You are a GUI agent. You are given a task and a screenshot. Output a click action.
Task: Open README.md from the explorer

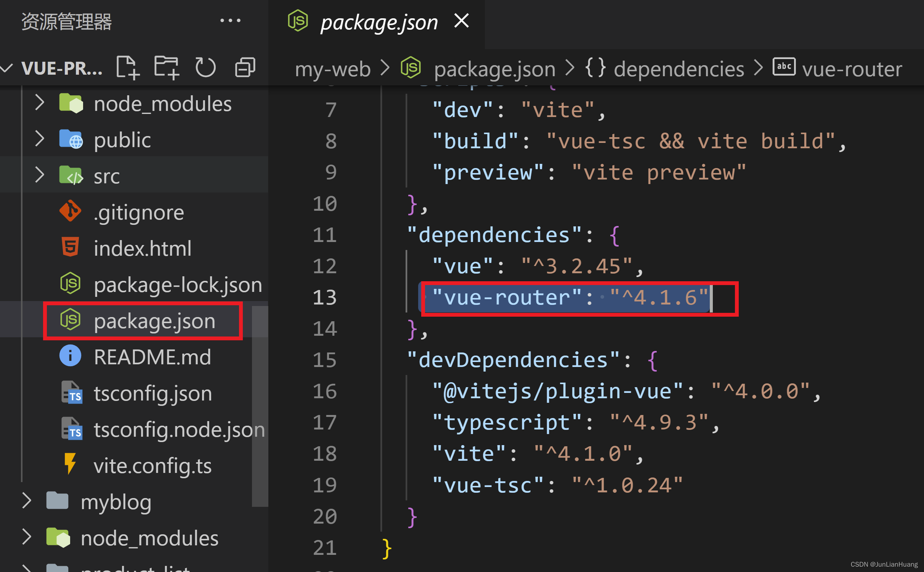pos(152,357)
